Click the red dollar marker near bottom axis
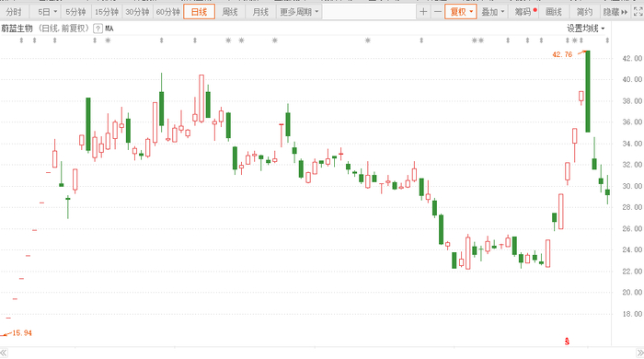Viewport: 644px width, 359px height. [567, 342]
